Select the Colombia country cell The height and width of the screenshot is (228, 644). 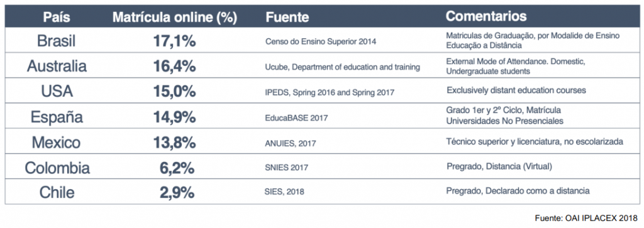[57, 168]
